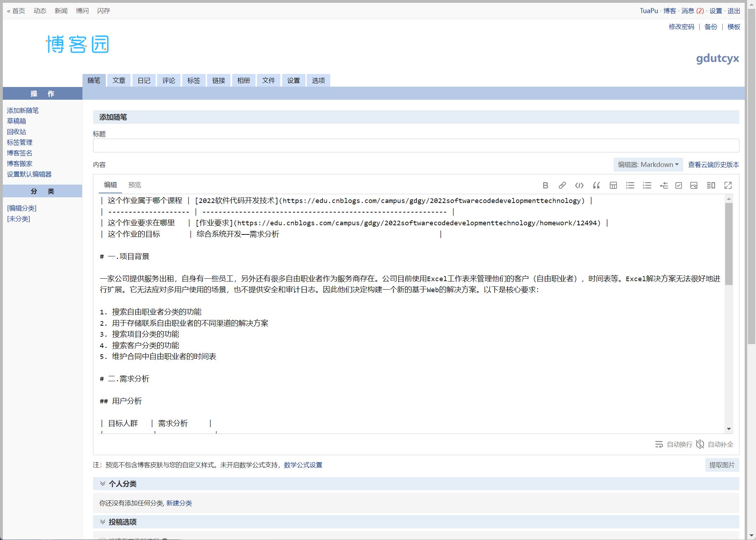Open the 编辑器: Markdown dropdown
This screenshot has width=756, height=540.
648,165
